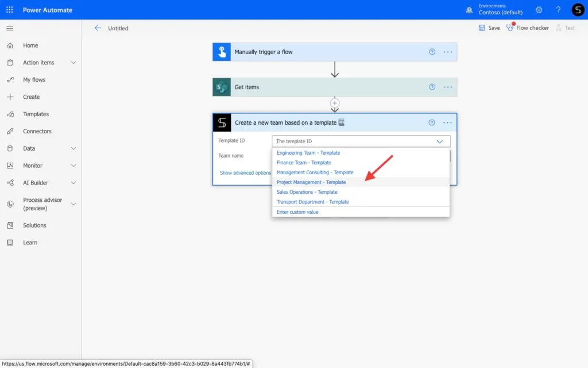Click the AI Builder icon
588x368 pixels.
[10, 183]
